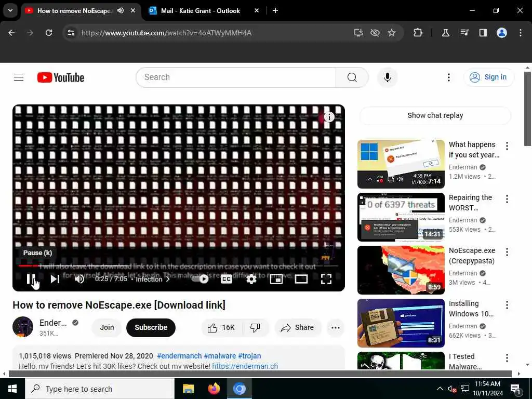Focus the YouTube Search field
This screenshot has height=399, width=532.
coord(236,77)
